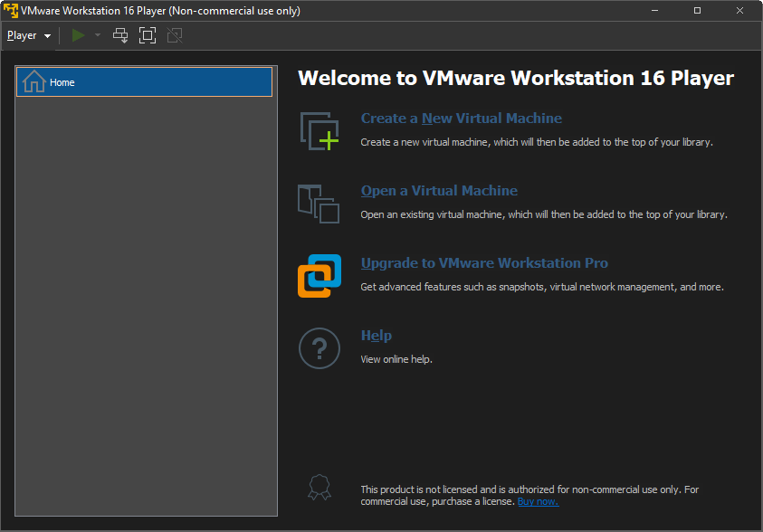The image size is (763, 532).
Task: Open the Help link
Action: (x=376, y=336)
